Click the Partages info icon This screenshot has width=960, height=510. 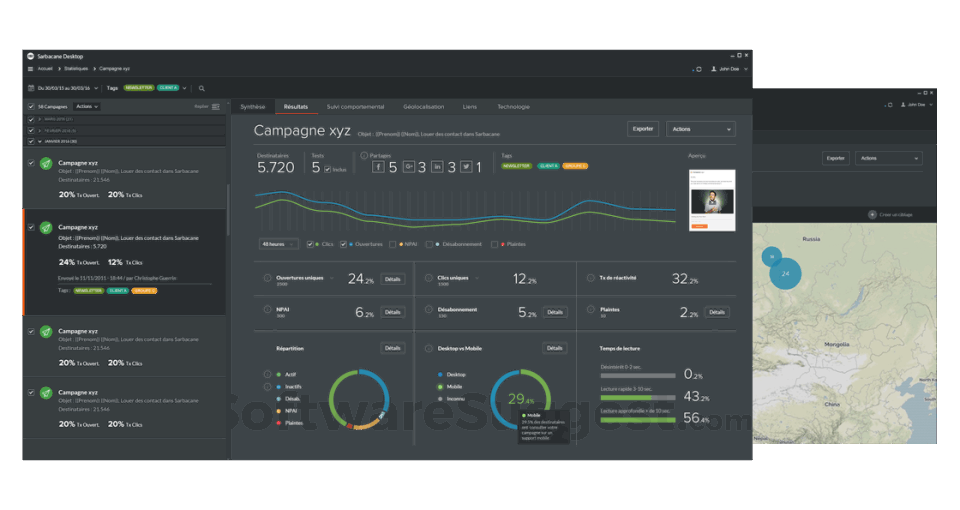(x=364, y=156)
